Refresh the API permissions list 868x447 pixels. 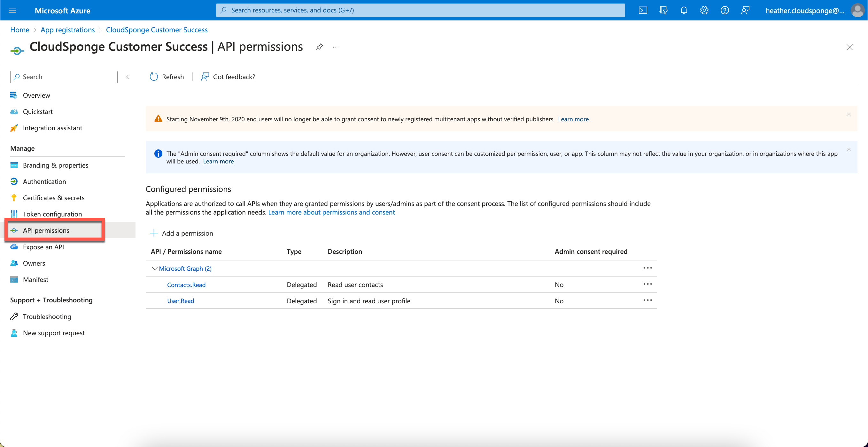tap(167, 77)
